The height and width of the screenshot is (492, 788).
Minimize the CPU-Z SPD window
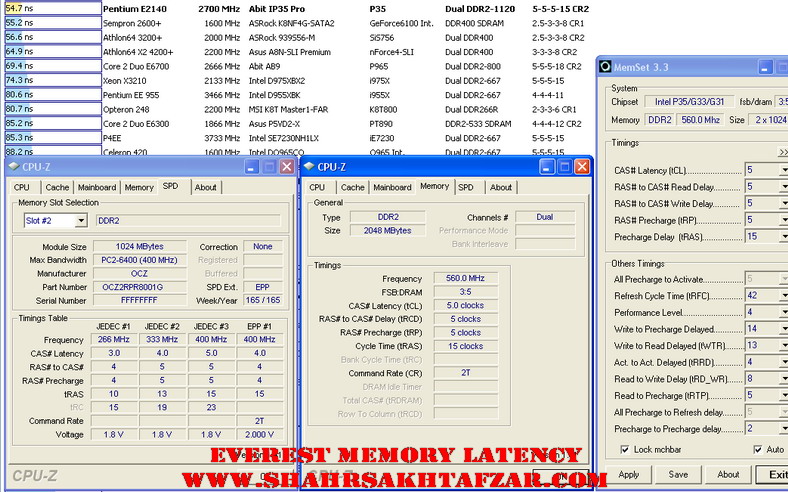252,167
